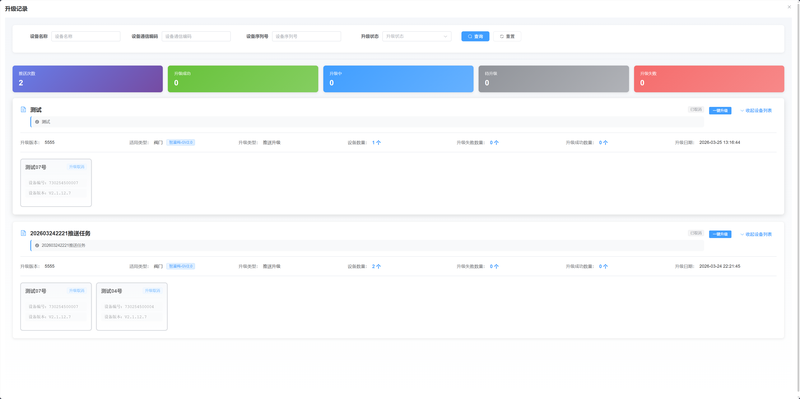The image size is (800, 399).
Task: Click device count 2个 in 202603242221推送任务
Action: pos(377,266)
